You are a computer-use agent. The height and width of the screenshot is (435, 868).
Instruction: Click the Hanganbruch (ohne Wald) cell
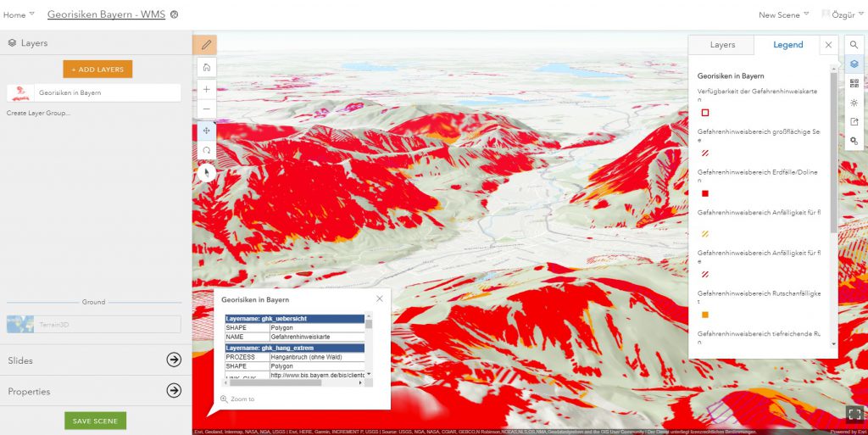coord(317,358)
